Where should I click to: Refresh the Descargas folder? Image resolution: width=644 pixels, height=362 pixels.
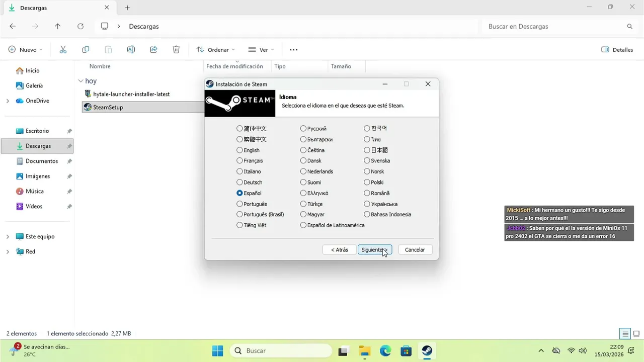coord(80,26)
